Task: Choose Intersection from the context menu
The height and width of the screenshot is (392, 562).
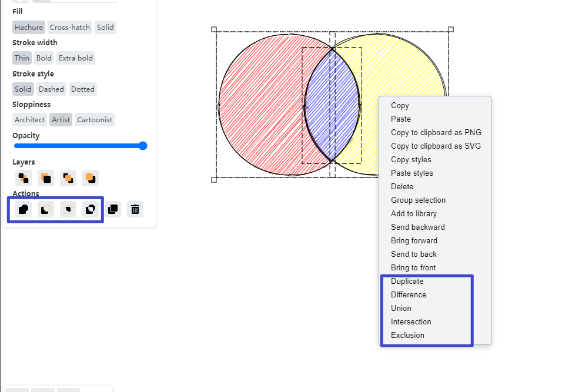Action: pos(411,321)
